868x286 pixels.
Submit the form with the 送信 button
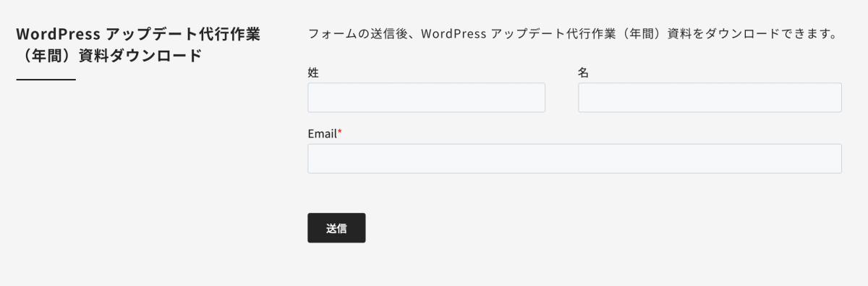[x=336, y=228]
